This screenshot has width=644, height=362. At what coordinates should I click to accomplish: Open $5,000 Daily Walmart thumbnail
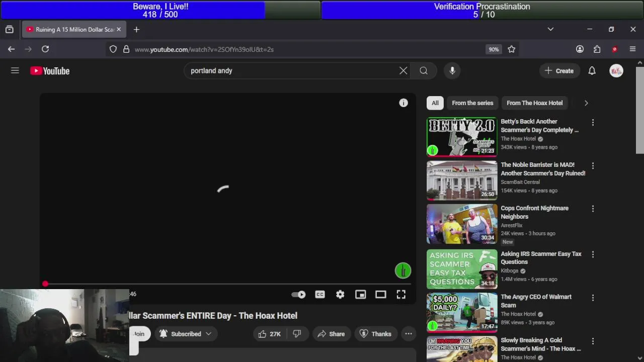(462, 313)
